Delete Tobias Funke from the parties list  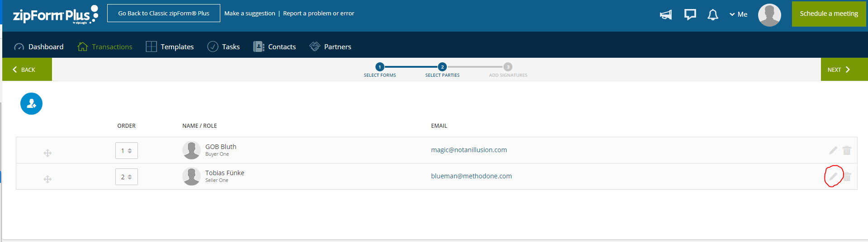(x=847, y=177)
